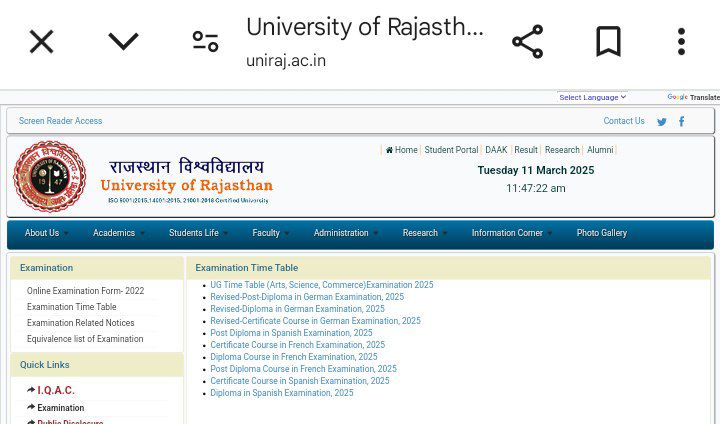Open Online Examination Form- 2022
Viewport: 720px width, 424px height.
click(x=85, y=291)
